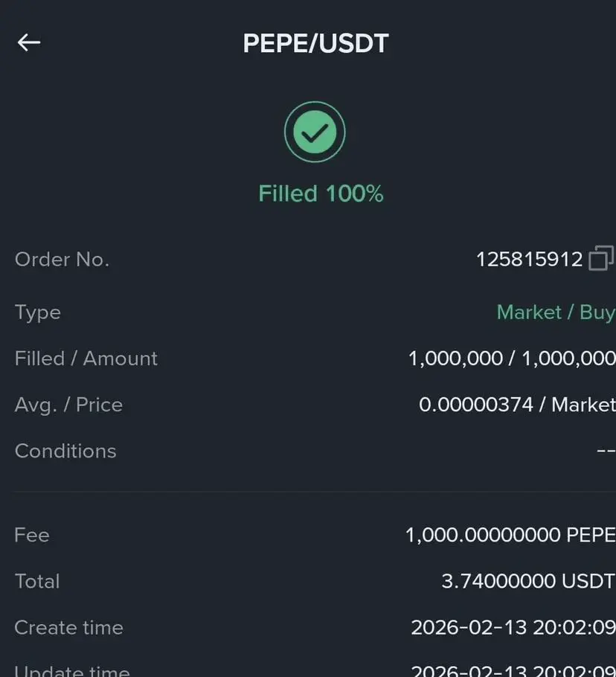Viewport: 616px width, 677px height.
Task: Tap the Create time label
Action: click(68, 627)
